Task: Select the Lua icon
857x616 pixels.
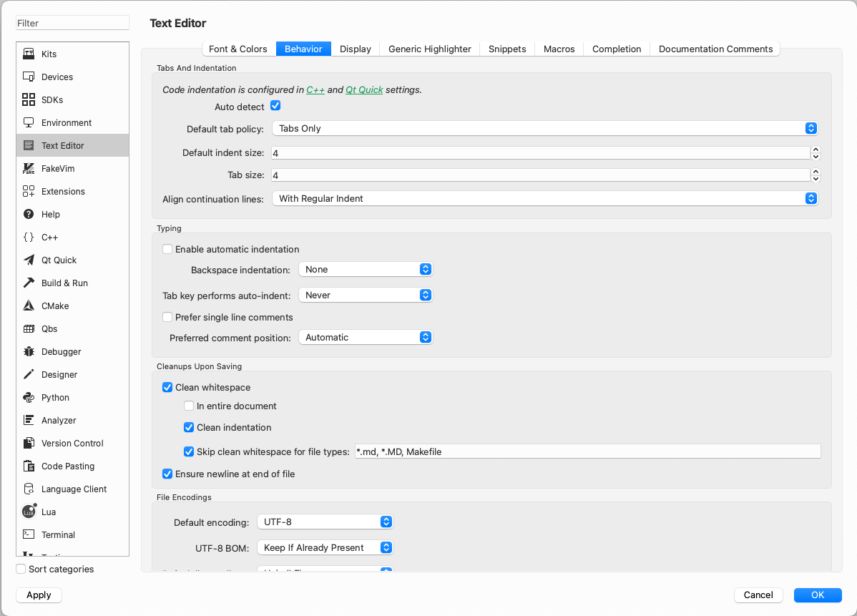Action: click(29, 512)
